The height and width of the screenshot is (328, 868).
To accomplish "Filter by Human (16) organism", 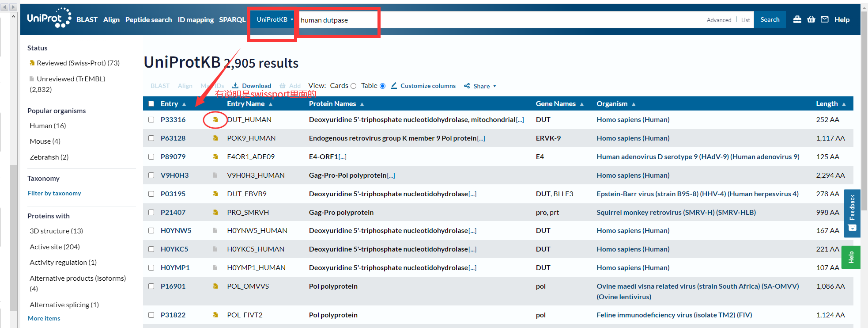I will click(48, 126).
